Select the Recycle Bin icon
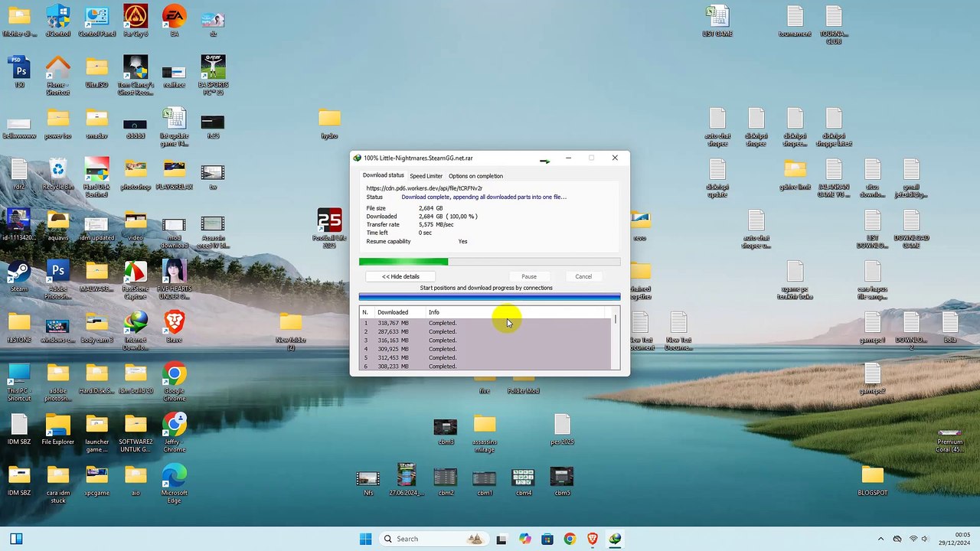This screenshot has height=551, width=980. click(58, 174)
